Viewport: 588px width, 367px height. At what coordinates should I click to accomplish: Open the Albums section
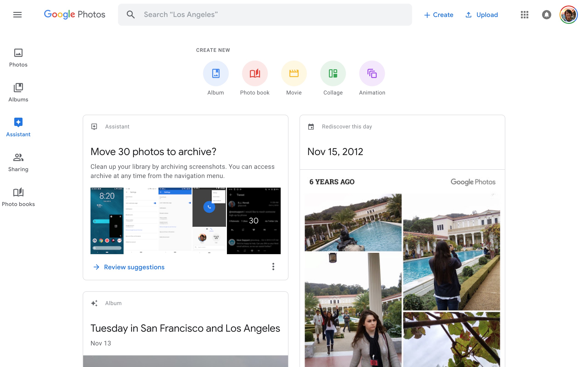18,92
